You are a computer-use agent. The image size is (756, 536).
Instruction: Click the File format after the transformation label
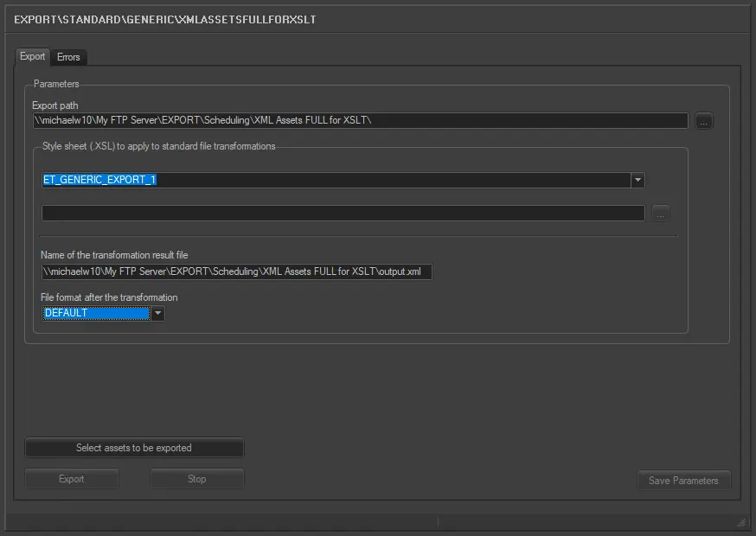tap(109, 297)
